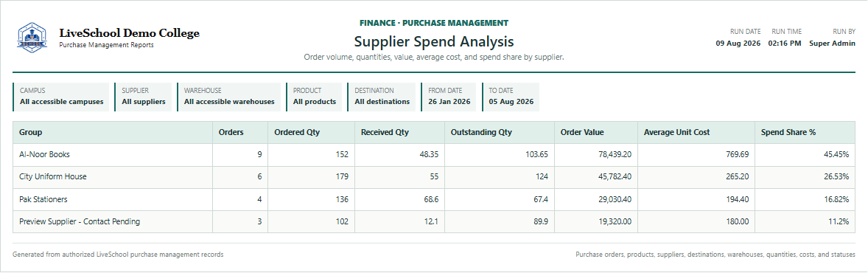The height and width of the screenshot is (273, 868).
Task: Click the Finance - Purchase Management heading
Action: tap(433, 24)
